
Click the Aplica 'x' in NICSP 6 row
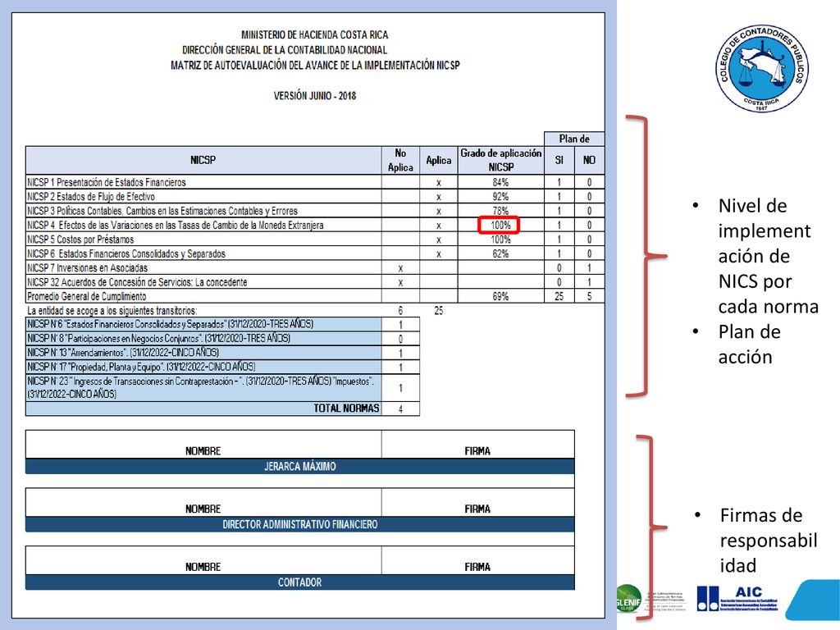coord(438,254)
